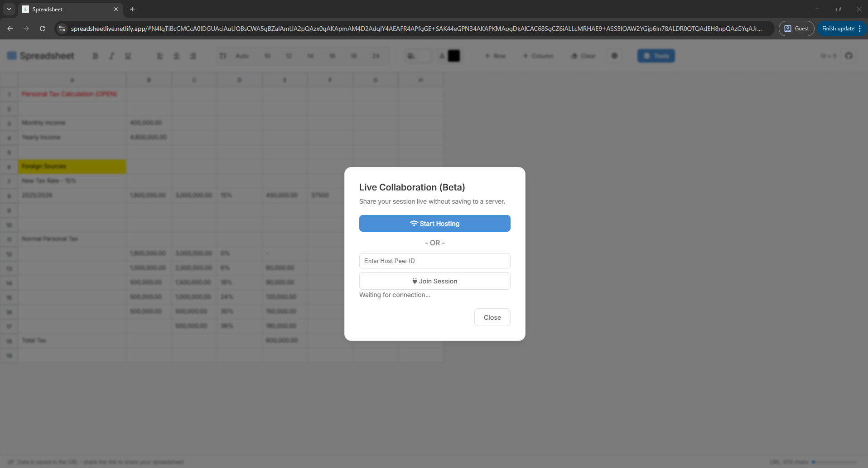This screenshot has width=868, height=468.
Task: Align cell text to the right
Action: click(193, 55)
